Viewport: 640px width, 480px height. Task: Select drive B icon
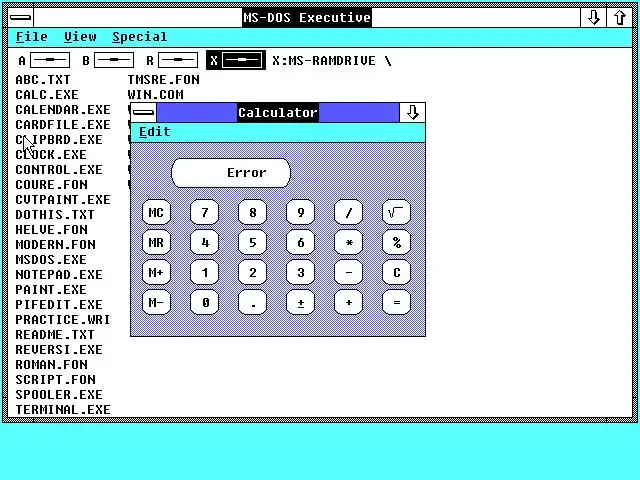[114, 60]
